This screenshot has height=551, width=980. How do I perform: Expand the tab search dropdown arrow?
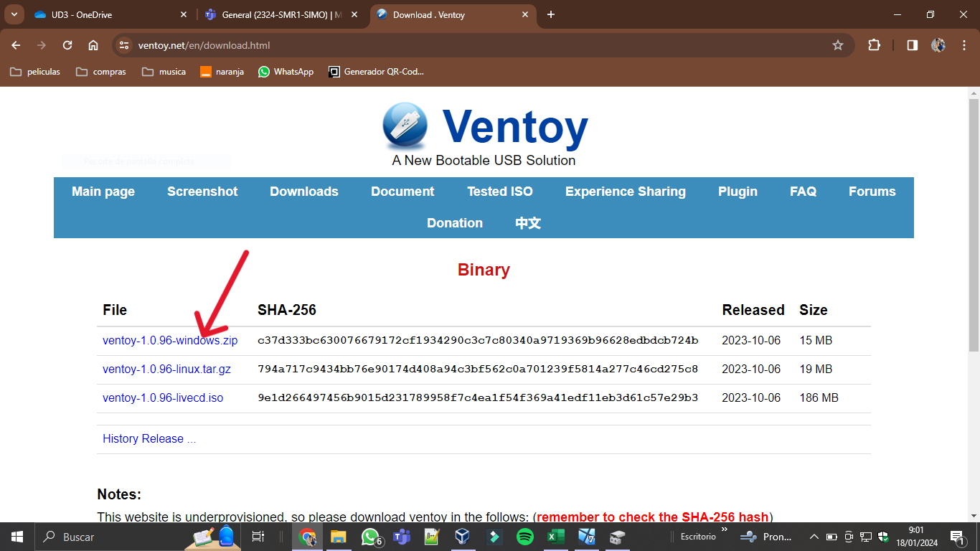click(14, 14)
